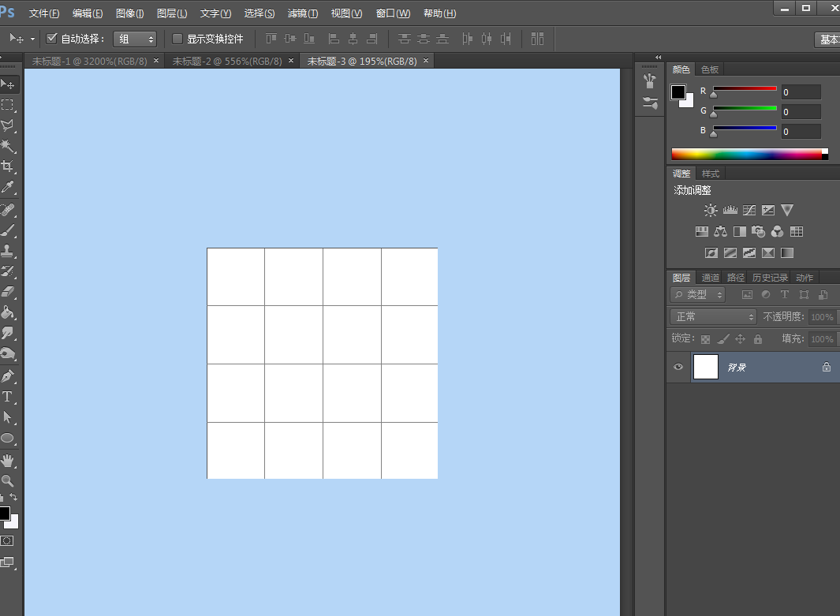Select the Ellipse shape tool
The image size is (840, 616).
(8, 439)
